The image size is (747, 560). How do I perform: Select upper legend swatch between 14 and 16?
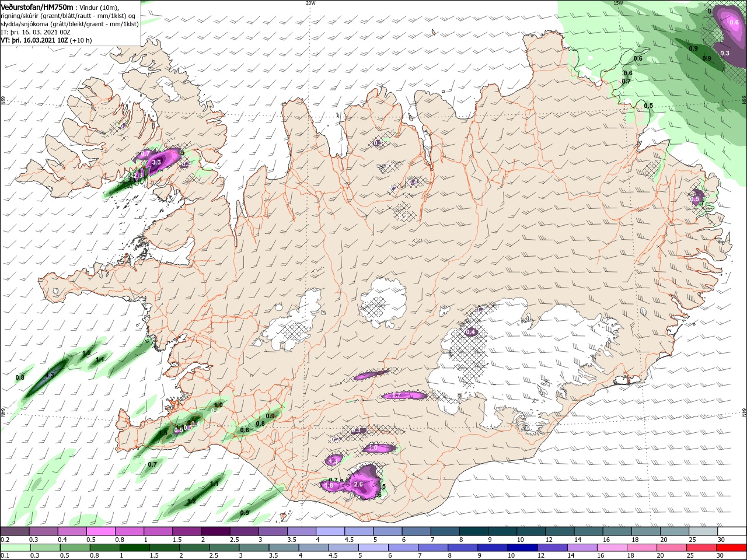coord(589,531)
